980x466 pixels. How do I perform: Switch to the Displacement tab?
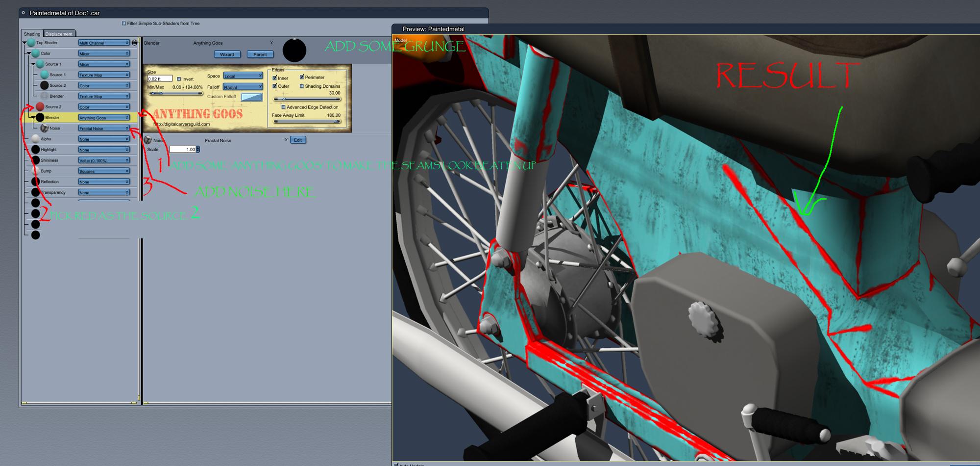coord(59,34)
